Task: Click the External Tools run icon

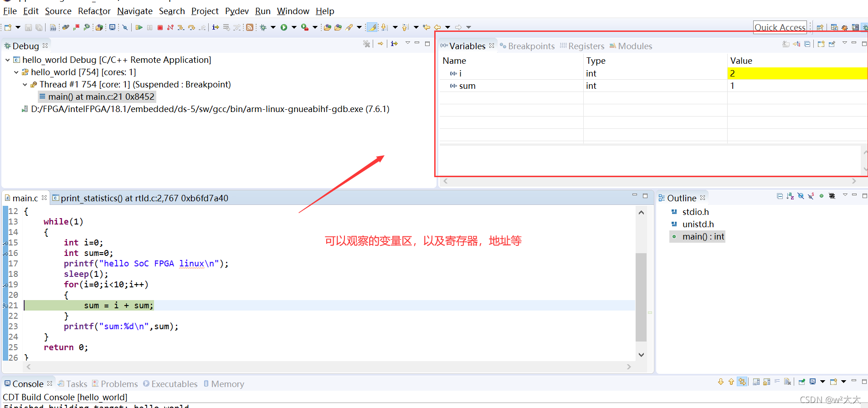Action: pos(305,27)
